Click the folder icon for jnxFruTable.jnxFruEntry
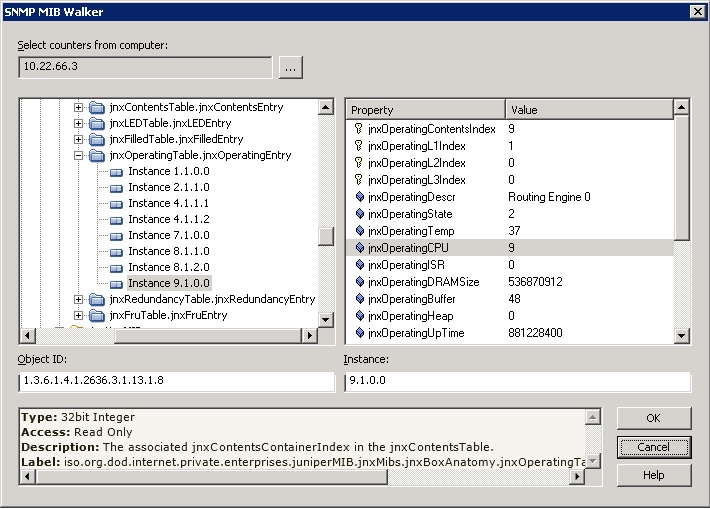The width and height of the screenshot is (710, 509). (x=97, y=315)
